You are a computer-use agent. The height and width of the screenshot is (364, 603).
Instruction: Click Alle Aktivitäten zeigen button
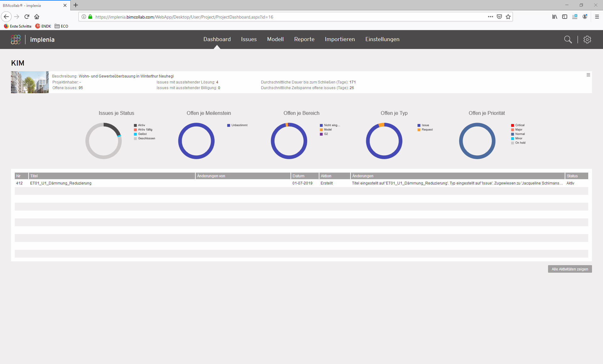point(570,269)
